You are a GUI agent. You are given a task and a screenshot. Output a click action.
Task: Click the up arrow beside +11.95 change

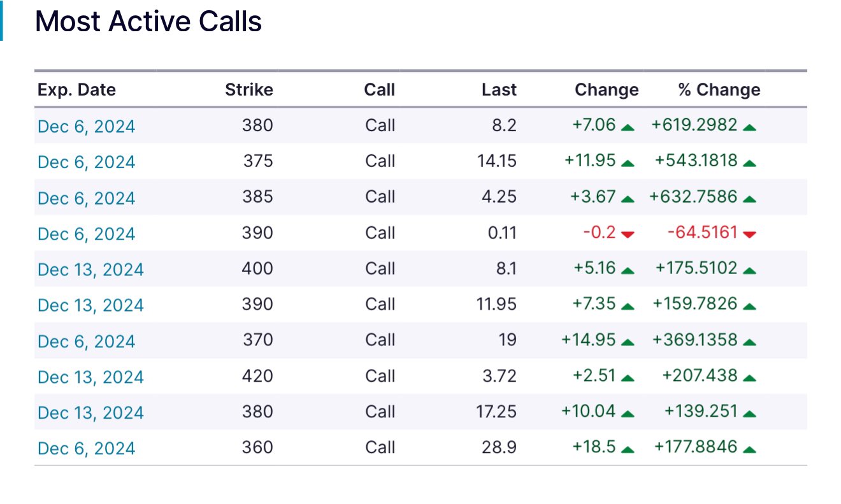point(628,163)
